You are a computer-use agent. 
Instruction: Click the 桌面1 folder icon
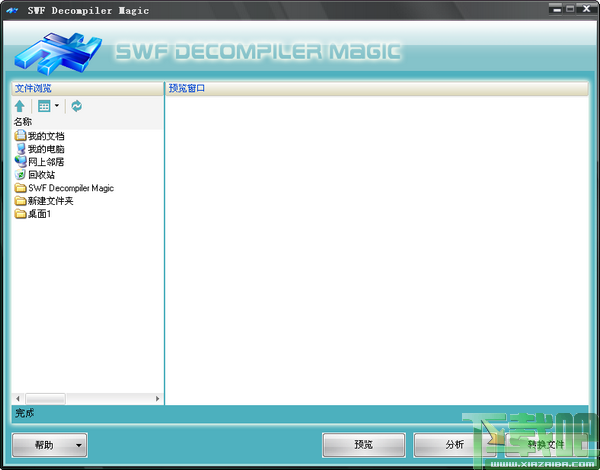tap(20, 214)
